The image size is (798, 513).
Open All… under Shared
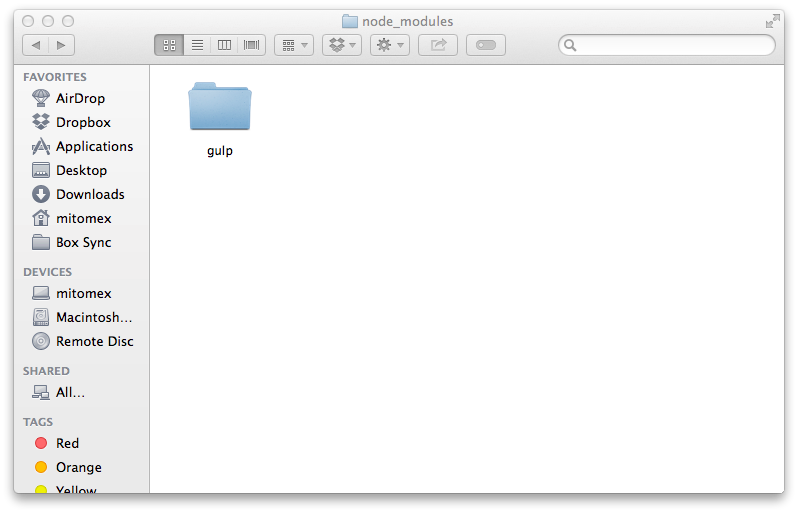point(81,392)
